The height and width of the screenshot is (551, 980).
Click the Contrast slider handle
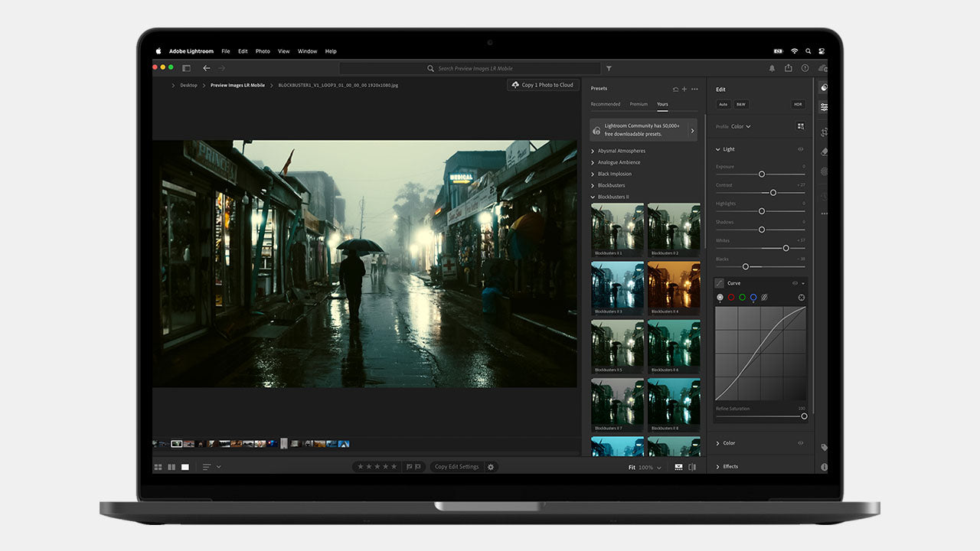pos(773,192)
